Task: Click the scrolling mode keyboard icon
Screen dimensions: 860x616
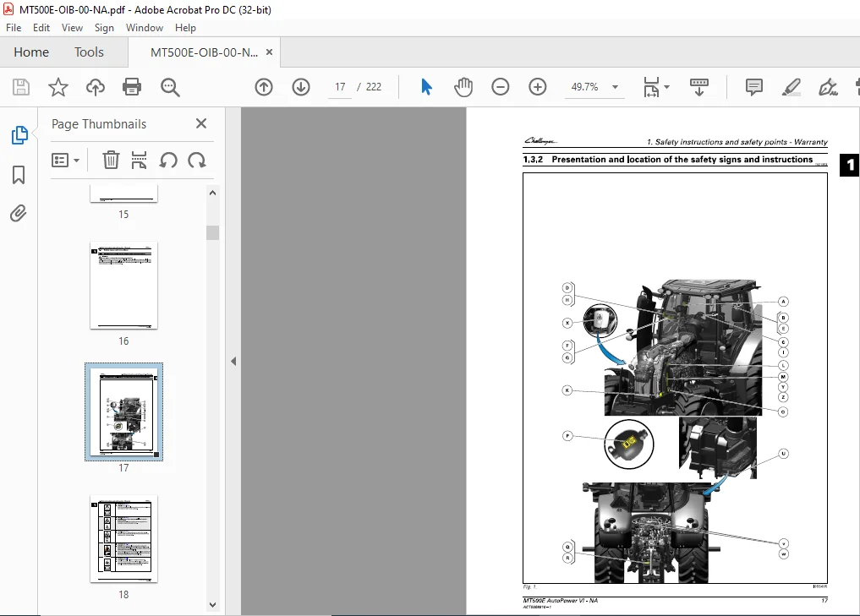Action: coord(698,87)
